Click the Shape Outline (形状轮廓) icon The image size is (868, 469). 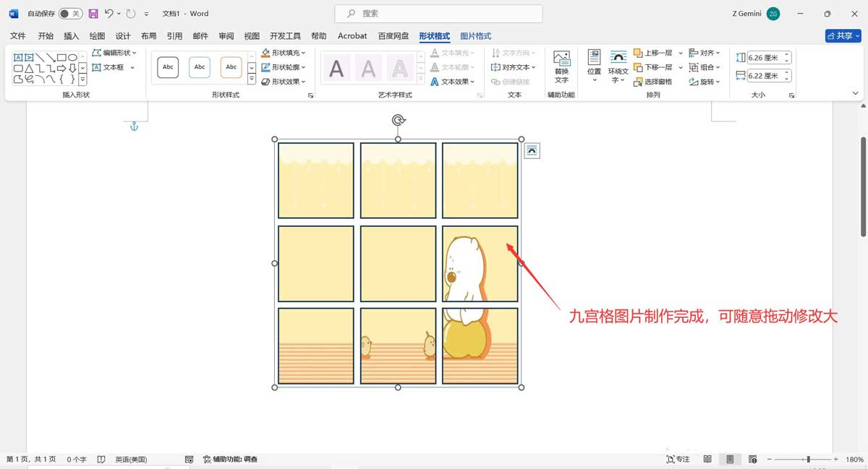266,66
